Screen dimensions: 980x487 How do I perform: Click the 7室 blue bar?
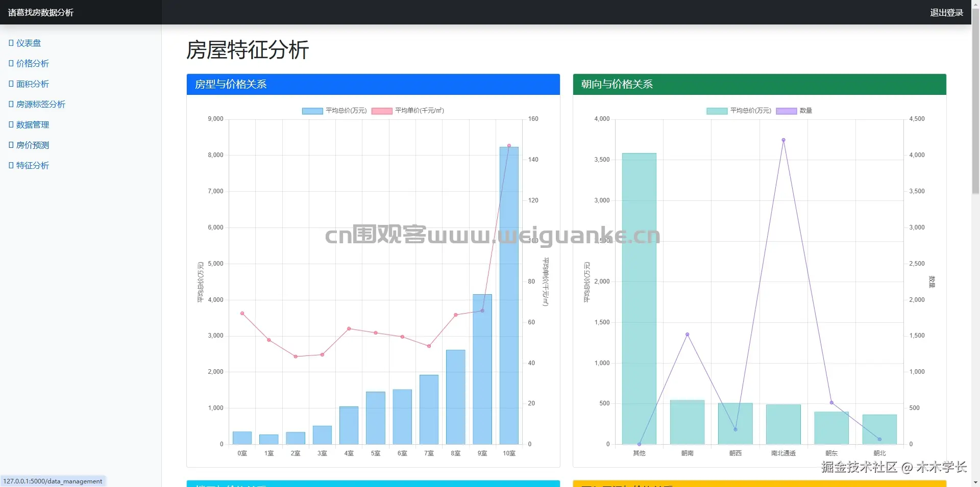(x=429, y=409)
